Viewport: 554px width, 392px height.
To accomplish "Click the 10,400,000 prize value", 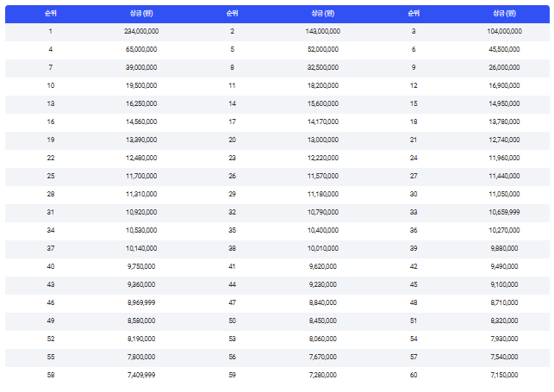I will tap(323, 230).
